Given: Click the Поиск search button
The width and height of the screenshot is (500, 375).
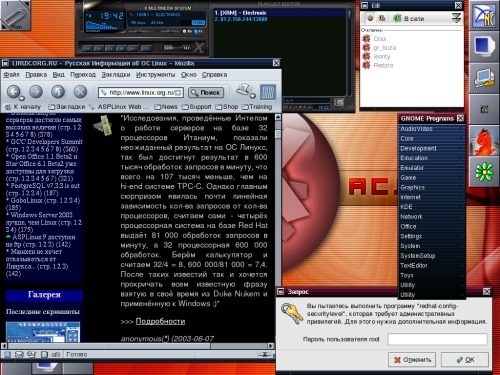Looking at the screenshot, I should click(206, 92).
